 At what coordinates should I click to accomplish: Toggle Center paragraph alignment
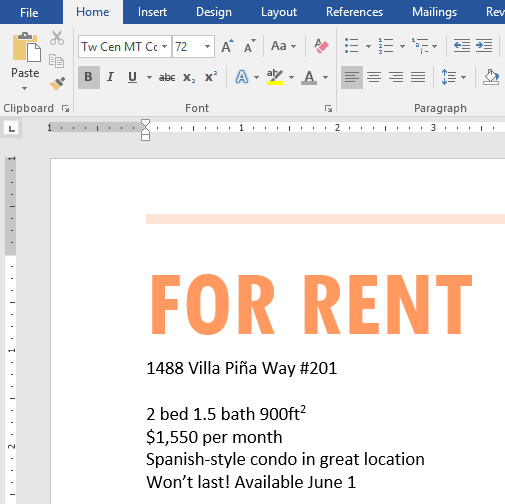[374, 77]
